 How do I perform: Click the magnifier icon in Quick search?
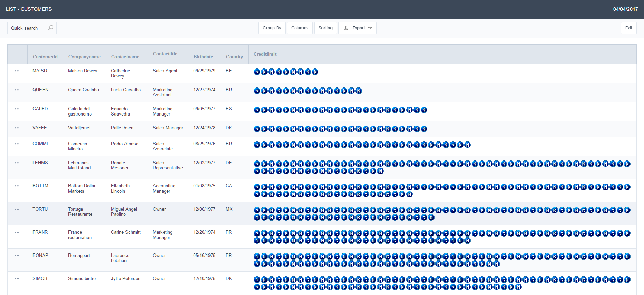point(51,28)
